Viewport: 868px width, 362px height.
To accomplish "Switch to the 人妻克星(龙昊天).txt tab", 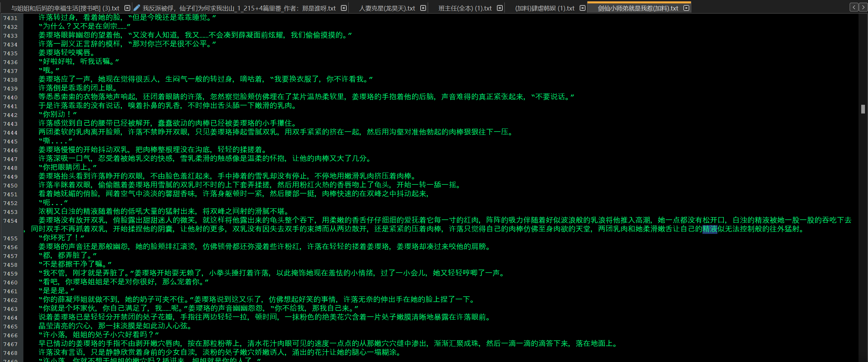I will click(387, 8).
